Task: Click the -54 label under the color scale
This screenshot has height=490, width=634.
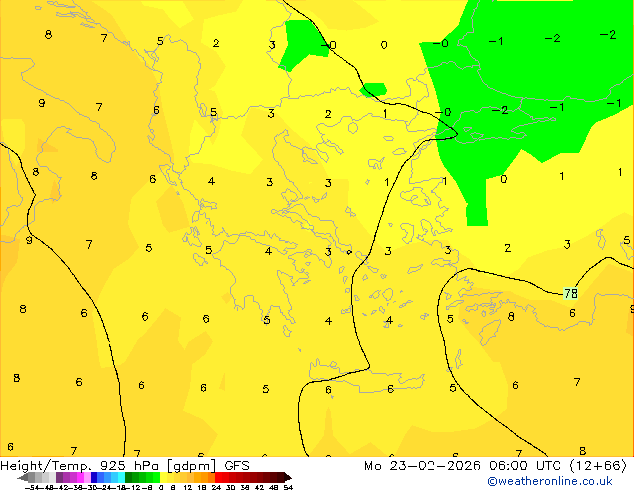Action: 32,487
